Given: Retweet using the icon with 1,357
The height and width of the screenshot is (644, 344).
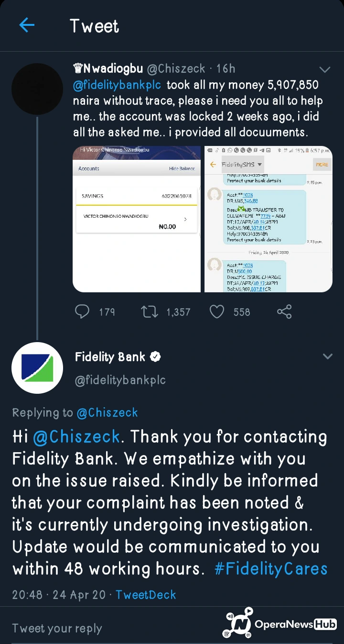Looking at the screenshot, I should click(x=149, y=312).
